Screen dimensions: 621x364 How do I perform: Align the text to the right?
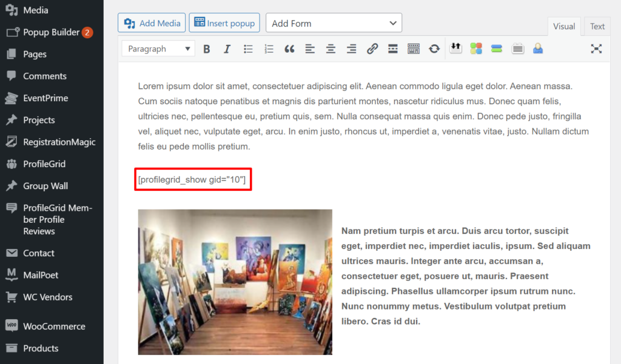[351, 49]
